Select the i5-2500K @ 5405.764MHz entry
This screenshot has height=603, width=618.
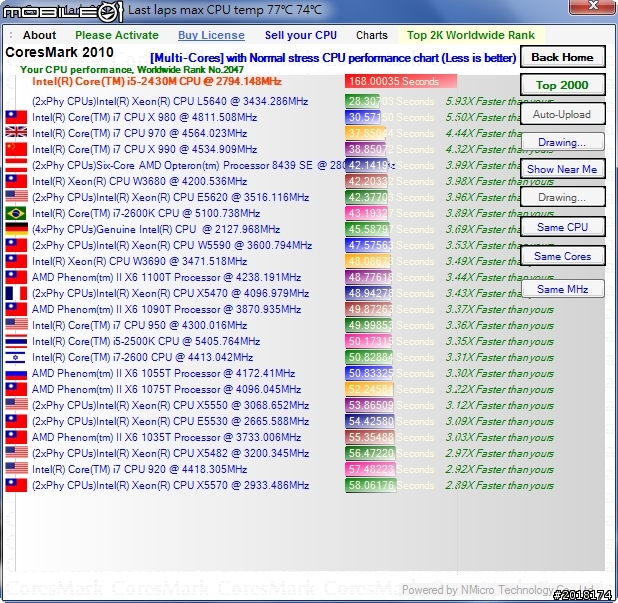[146, 341]
